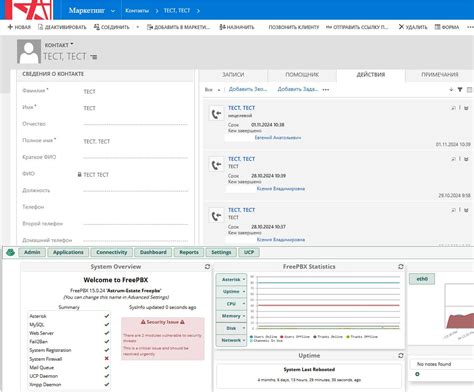Image resolution: width=474 pixels, height=392 pixels.
Task: Switch to the Помощник tab
Action: tap(302, 75)
